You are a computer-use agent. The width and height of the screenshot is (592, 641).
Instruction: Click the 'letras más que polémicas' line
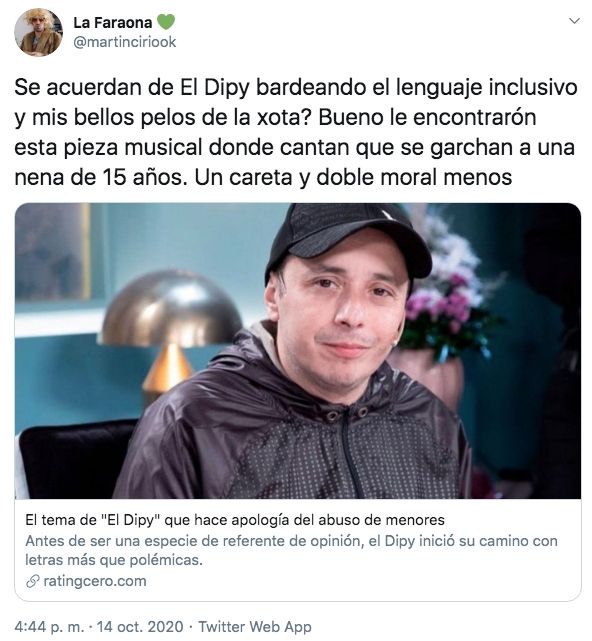coord(114,560)
